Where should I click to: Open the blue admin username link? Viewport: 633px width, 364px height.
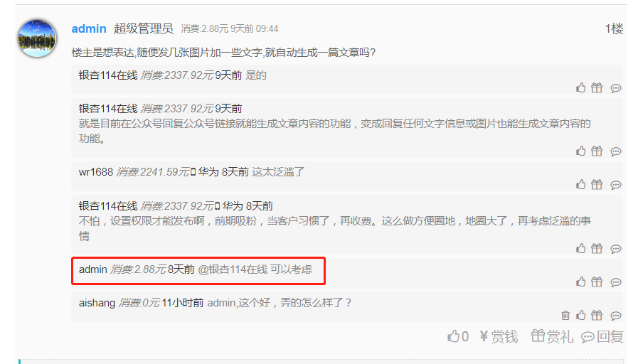click(x=89, y=28)
